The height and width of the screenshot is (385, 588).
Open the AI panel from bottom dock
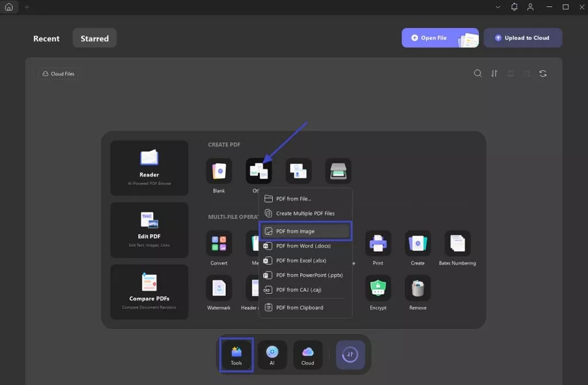pos(272,353)
